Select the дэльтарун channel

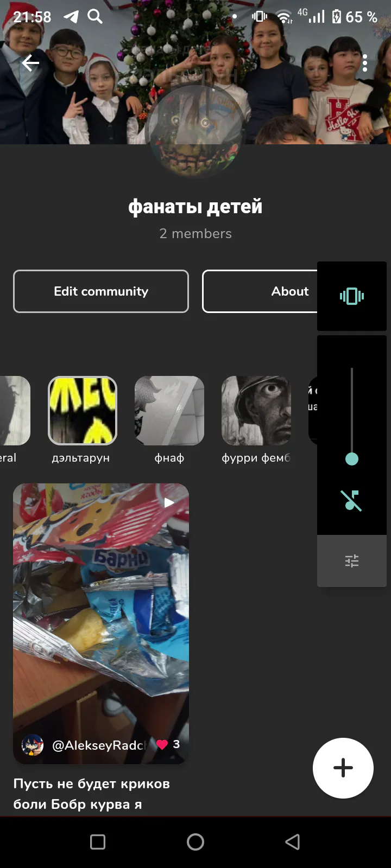coord(83,420)
